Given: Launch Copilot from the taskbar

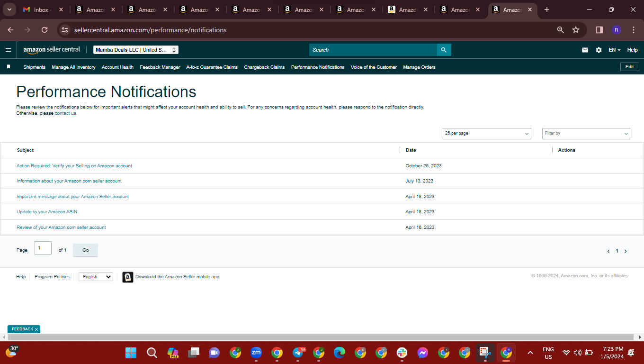Looking at the screenshot, I should (x=173, y=353).
